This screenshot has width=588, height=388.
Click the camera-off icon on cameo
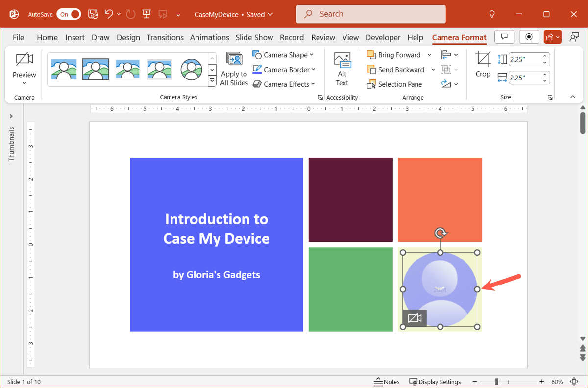(415, 318)
